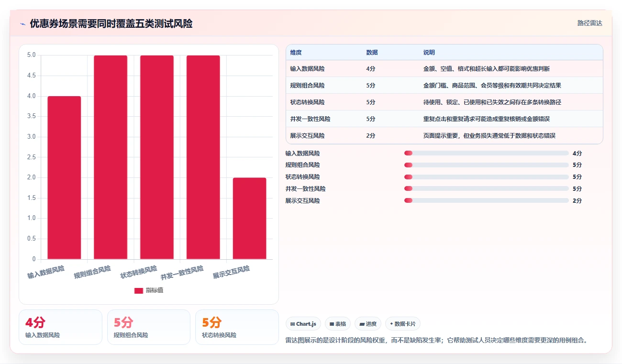Click the 展示交互风险 progress bar
This screenshot has height=364, width=622.
(x=487, y=200)
